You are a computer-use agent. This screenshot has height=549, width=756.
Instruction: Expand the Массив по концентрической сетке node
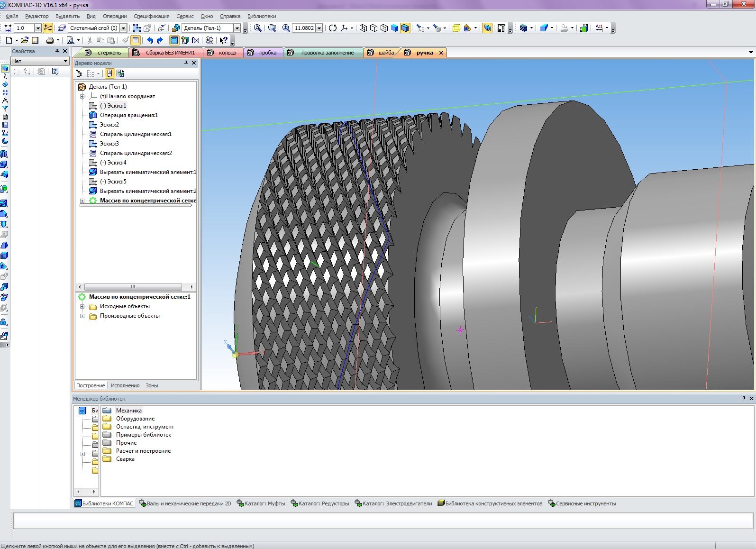[x=82, y=201]
